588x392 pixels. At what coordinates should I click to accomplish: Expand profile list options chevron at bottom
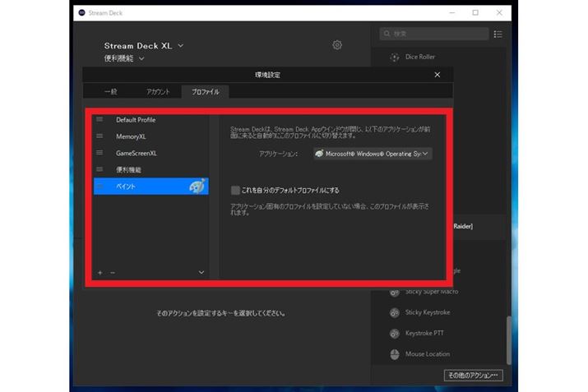click(x=201, y=272)
